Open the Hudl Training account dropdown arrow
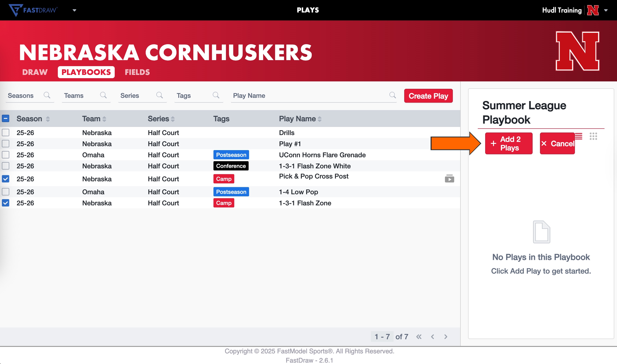The width and height of the screenshot is (617, 364). (606, 10)
